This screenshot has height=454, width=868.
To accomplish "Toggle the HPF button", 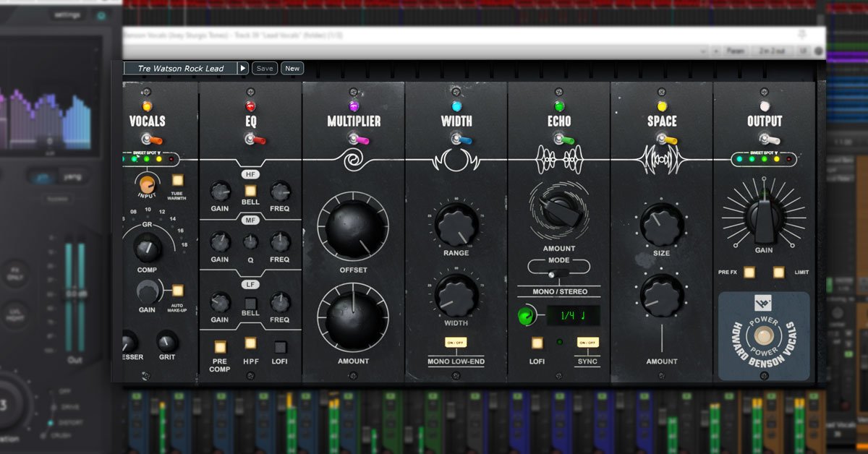I will (x=250, y=343).
